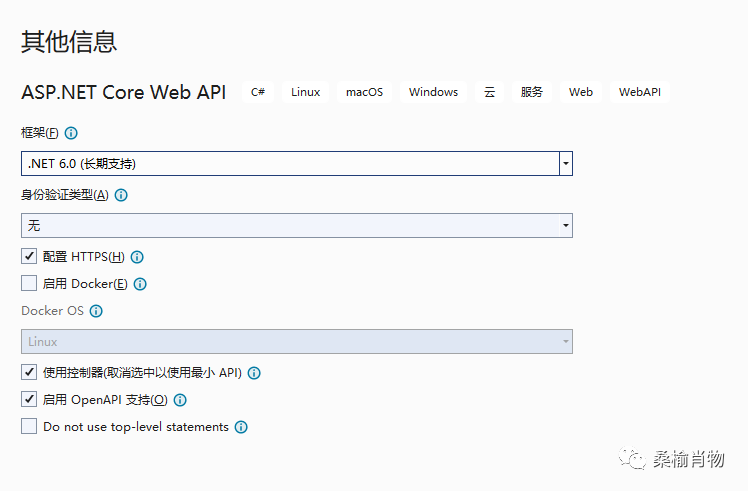Click the macOS tag
The height and width of the screenshot is (491, 748).
[364, 92]
